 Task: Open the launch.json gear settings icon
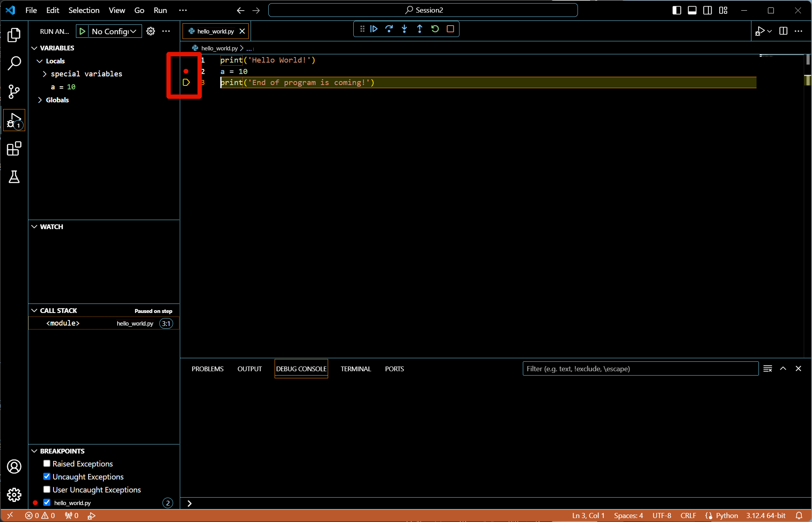[151, 31]
